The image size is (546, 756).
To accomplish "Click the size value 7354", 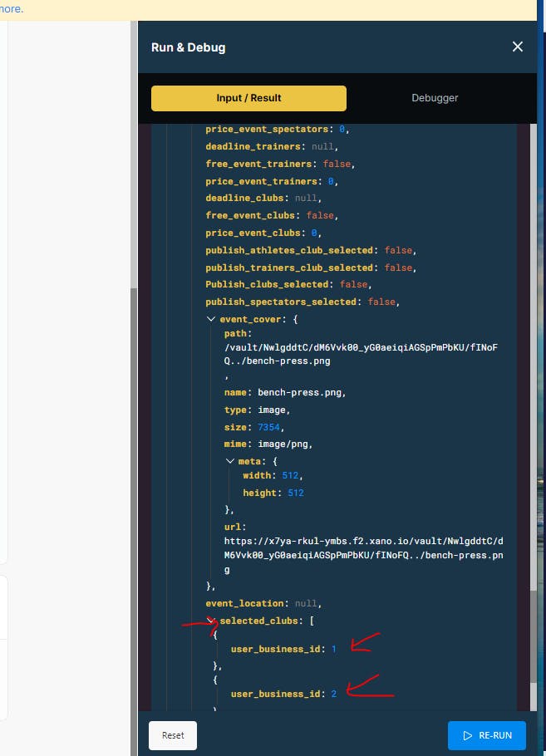I will point(268,427).
